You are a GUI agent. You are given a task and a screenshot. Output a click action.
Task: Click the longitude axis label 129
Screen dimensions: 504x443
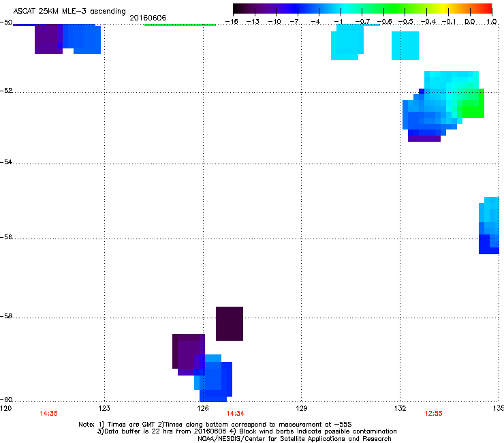click(302, 408)
